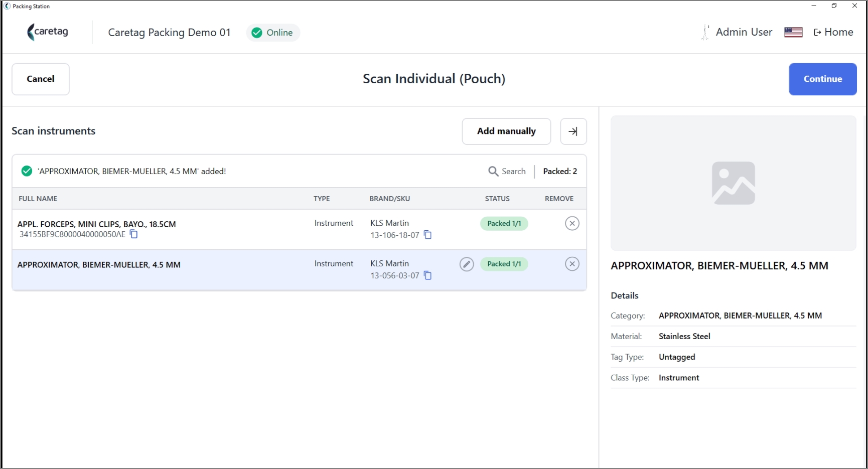This screenshot has height=469, width=868.
Task: Select row APPROXIMATOR, BIEMER-MUELLER, 4.5 MM in table
Action: 299,270
